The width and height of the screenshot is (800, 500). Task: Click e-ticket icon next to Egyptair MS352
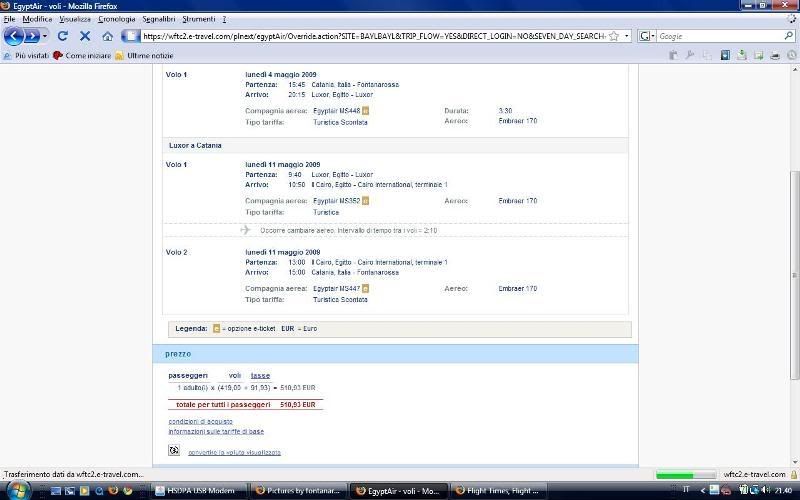[x=365, y=201]
